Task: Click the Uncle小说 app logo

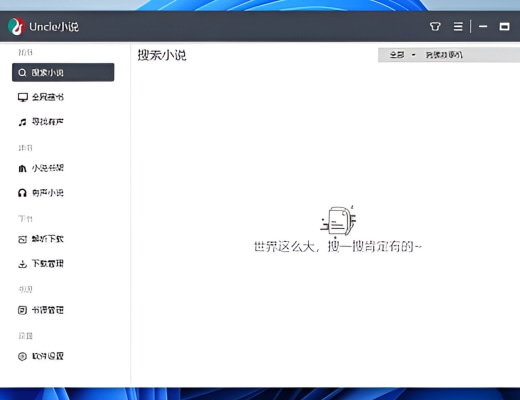Action: coord(16,26)
